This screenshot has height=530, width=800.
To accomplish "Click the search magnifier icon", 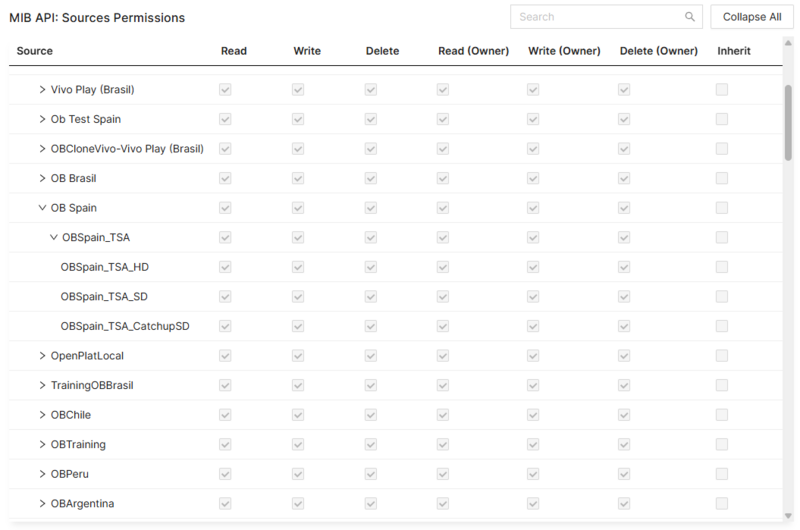I will coord(690,17).
